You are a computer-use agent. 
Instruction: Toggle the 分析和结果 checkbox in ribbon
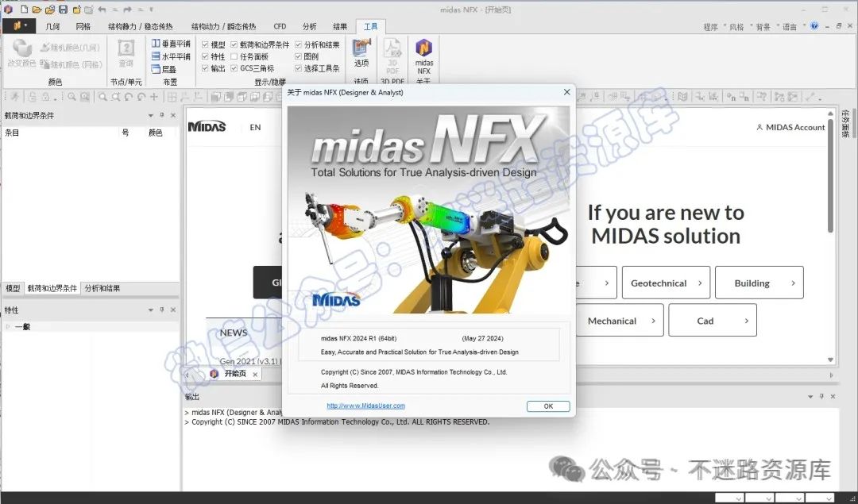[298, 44]
